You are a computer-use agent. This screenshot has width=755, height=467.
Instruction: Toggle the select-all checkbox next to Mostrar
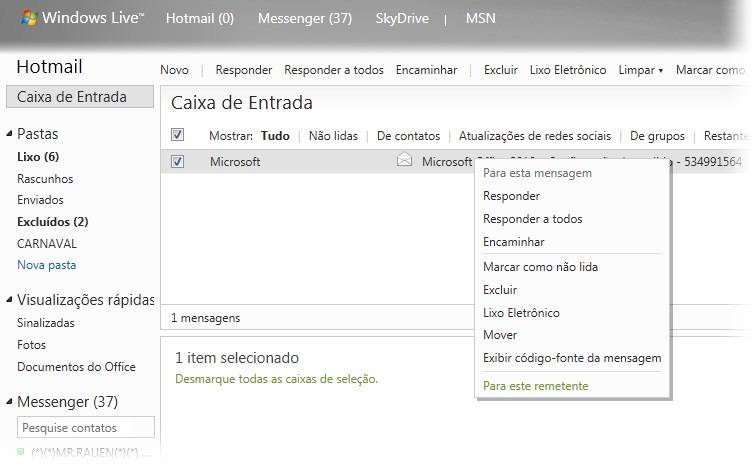point(177,135)
